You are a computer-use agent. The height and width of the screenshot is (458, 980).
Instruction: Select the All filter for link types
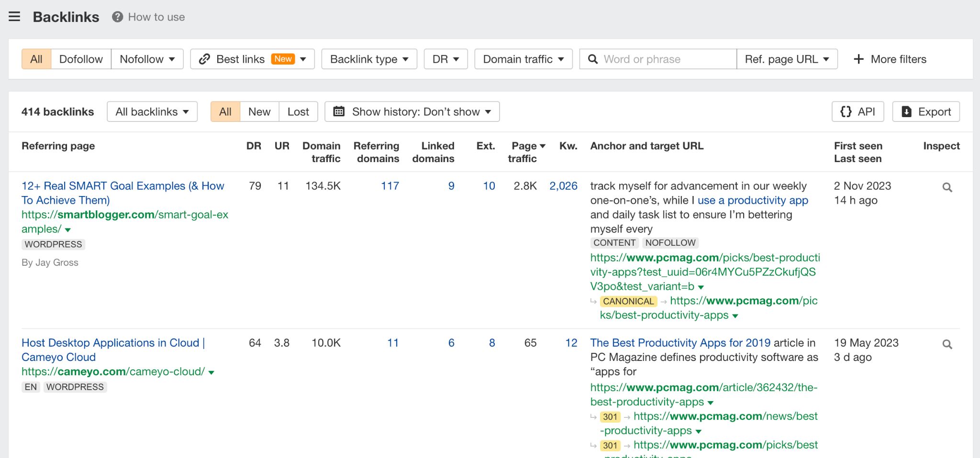point(36,59)
